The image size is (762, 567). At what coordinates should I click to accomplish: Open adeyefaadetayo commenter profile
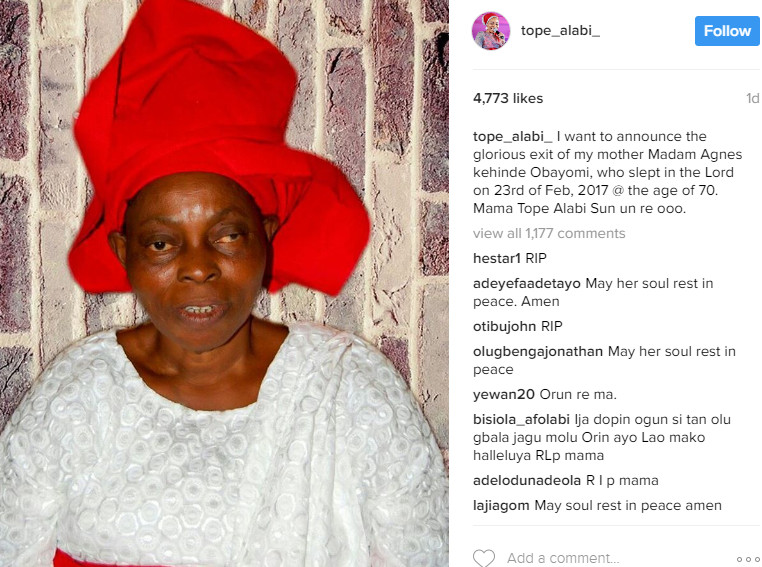point(527,284)
